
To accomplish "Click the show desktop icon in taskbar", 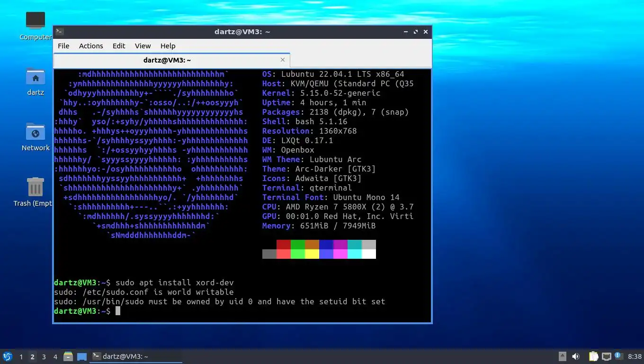I will (x=82, y=356).
